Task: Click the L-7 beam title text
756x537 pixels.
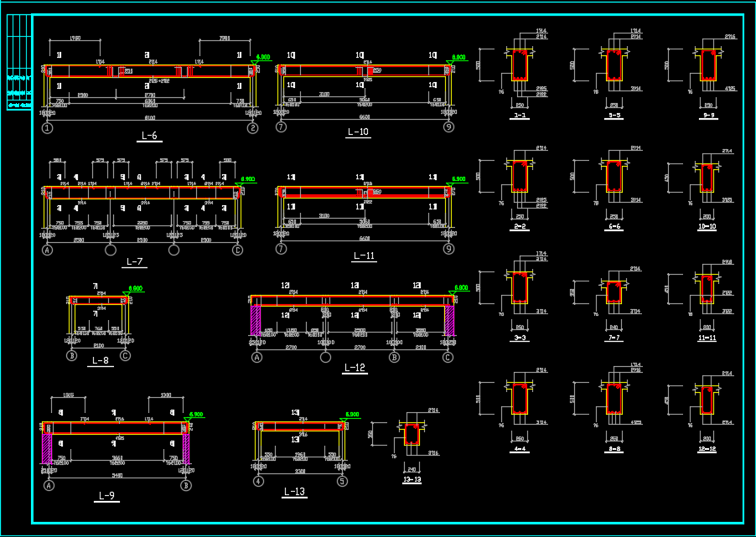Action: click(x=134, y=262)
